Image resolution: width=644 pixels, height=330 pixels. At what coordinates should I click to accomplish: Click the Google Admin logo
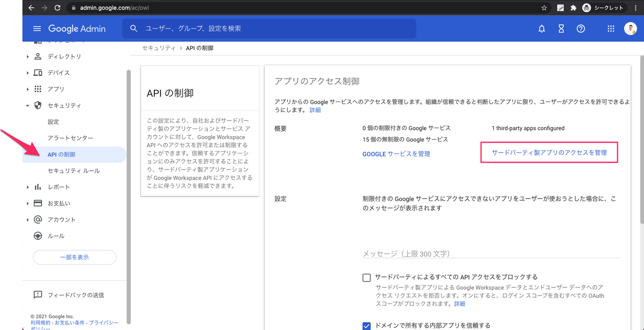point(77,29)
